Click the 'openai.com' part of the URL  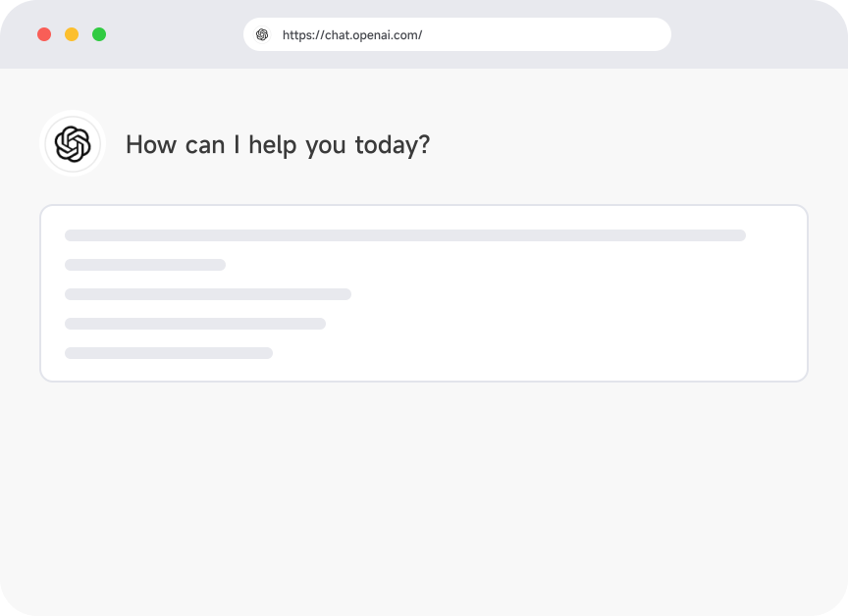coord(380,35)
